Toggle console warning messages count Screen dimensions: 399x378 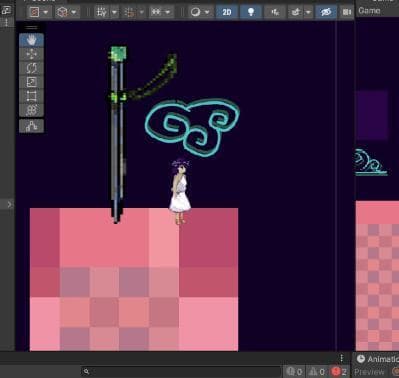[316, 371]
